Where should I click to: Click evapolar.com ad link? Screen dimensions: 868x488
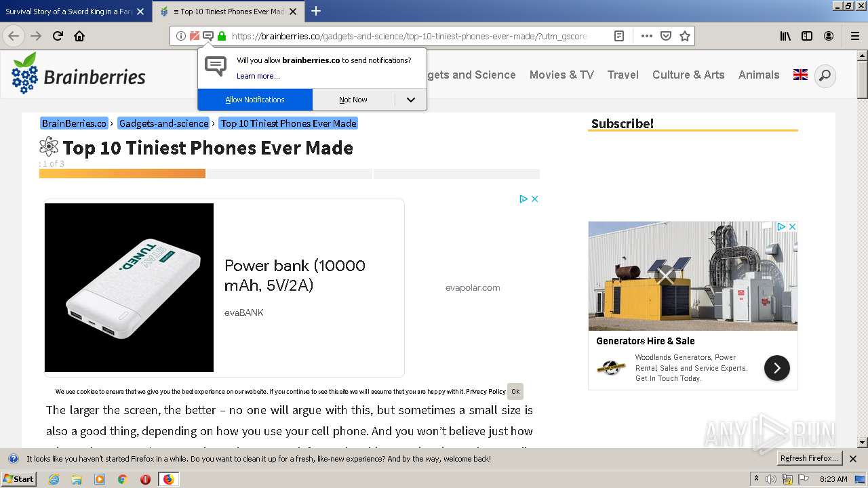pyautogui.click(x=473, y=287)
